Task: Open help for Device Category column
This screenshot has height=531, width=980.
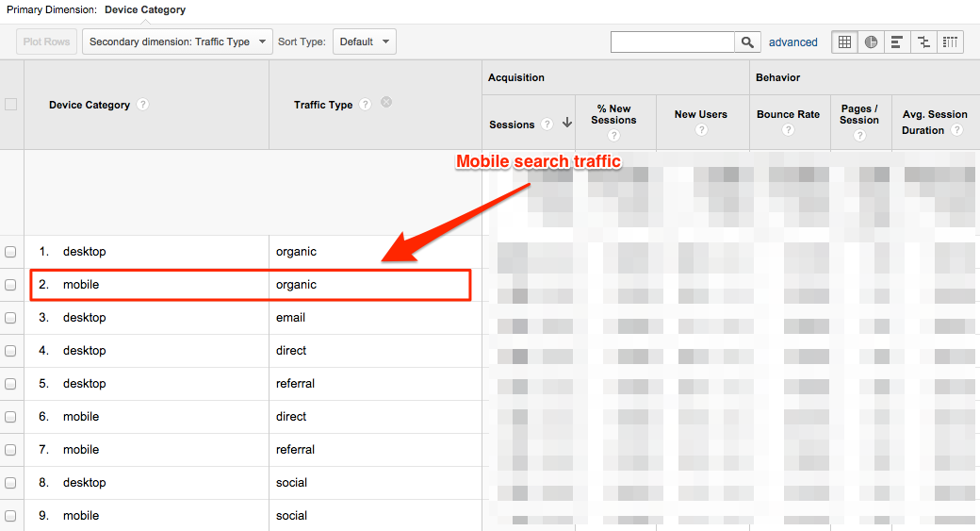Action: pyautogui.click(x=143, y=105)
